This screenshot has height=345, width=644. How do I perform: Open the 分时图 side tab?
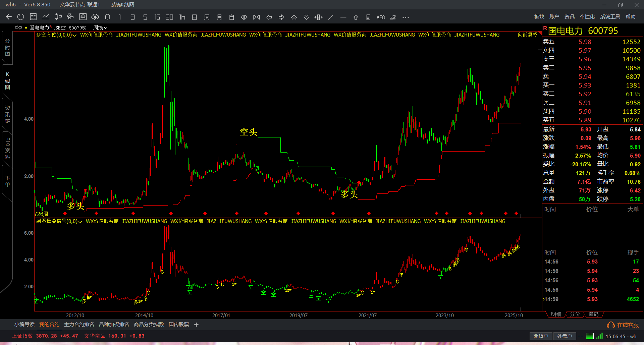tap(7, 47)
